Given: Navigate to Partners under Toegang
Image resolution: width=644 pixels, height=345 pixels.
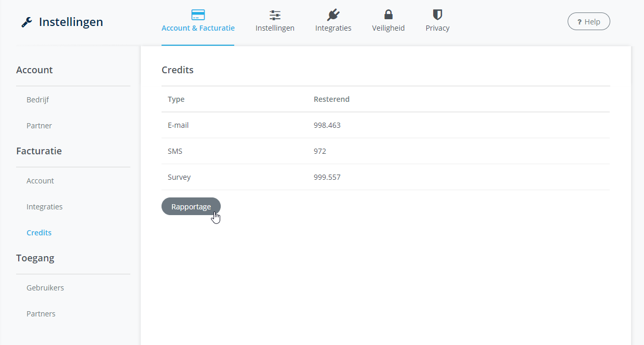Looking at the screenshot, I should (x=41, y=314).
